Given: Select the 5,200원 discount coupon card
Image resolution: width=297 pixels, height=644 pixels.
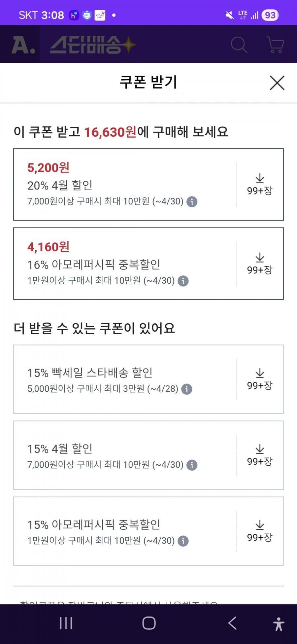Looking at the screenshot, I should [x=125, y=184].
